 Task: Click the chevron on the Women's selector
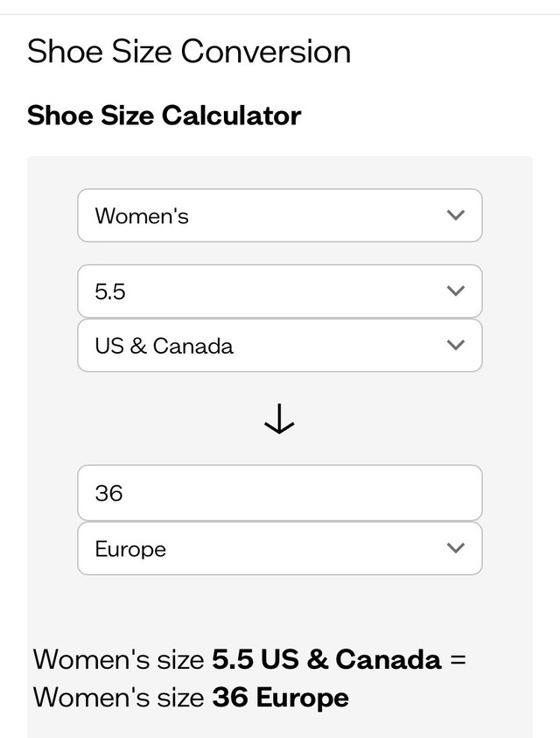[455, 215]
